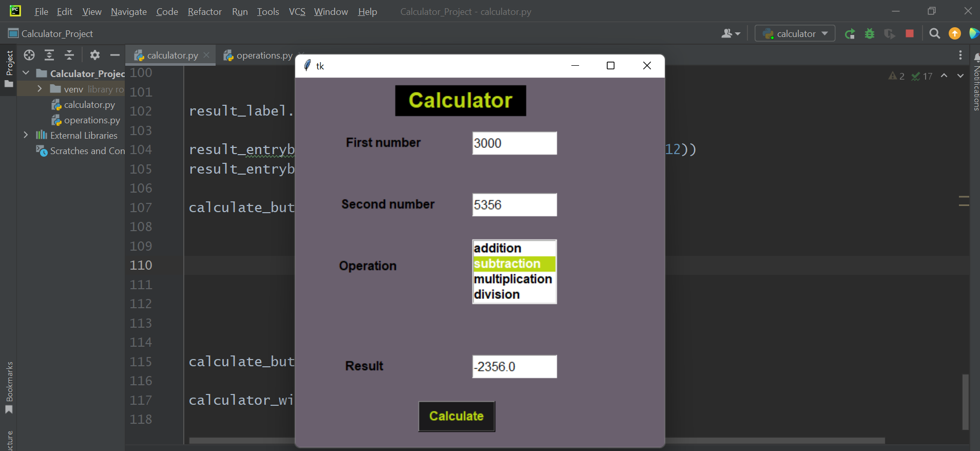Jump to next highlighted error
Image resolution: width=980 pixels, height=451 pixels.
tap(960, 76)
